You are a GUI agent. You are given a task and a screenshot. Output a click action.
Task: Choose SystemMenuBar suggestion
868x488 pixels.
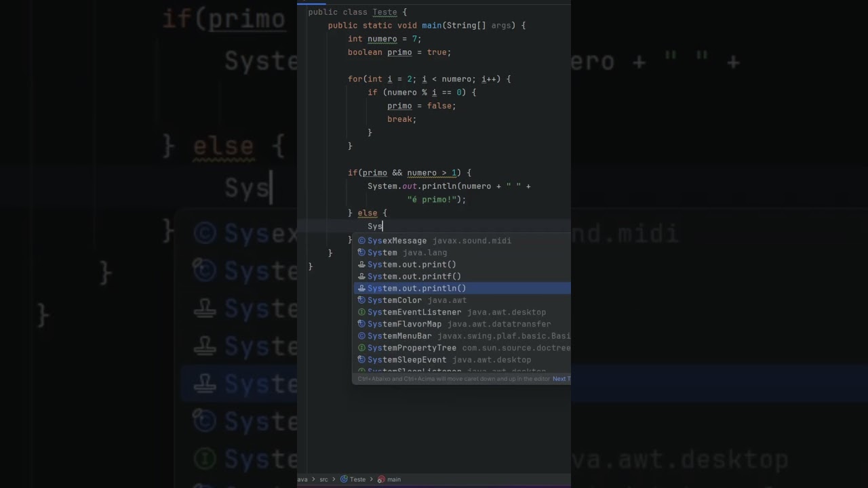tap(462, 335)
